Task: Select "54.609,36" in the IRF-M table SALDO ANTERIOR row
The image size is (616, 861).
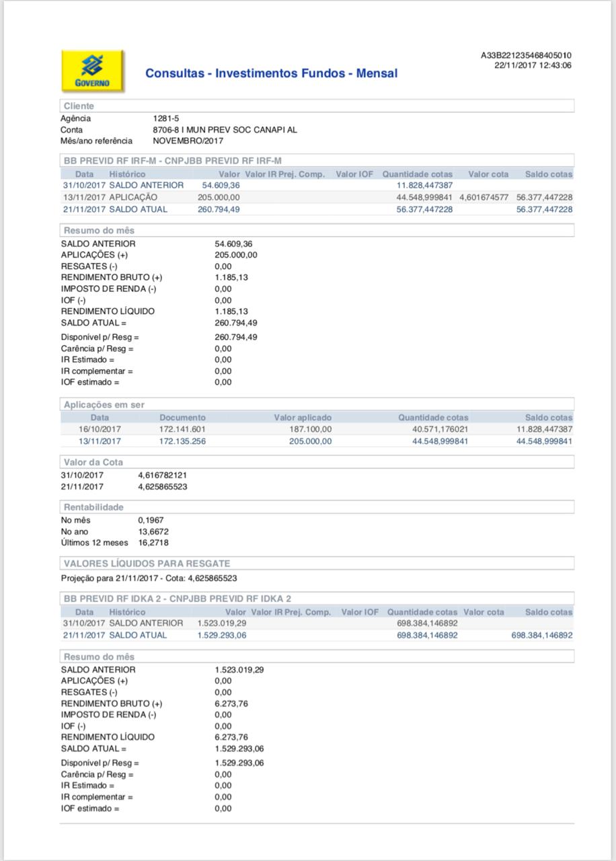Action: [x=221, y=185]
